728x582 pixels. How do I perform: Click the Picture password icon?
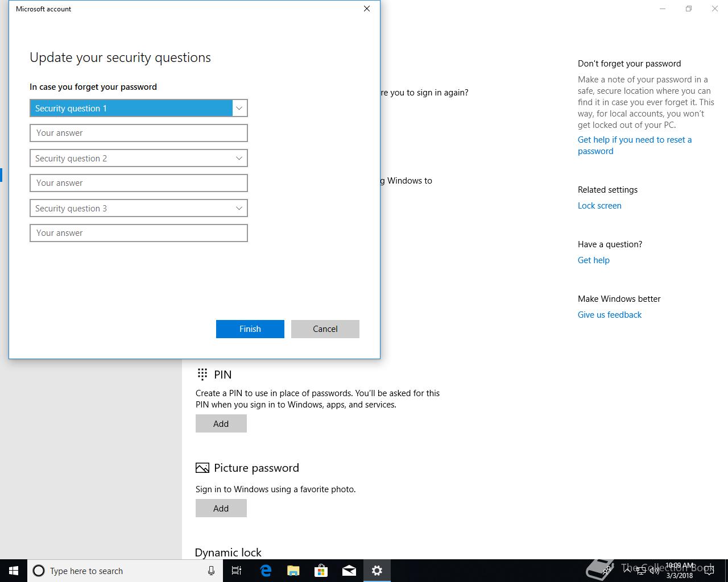(202, 468)
